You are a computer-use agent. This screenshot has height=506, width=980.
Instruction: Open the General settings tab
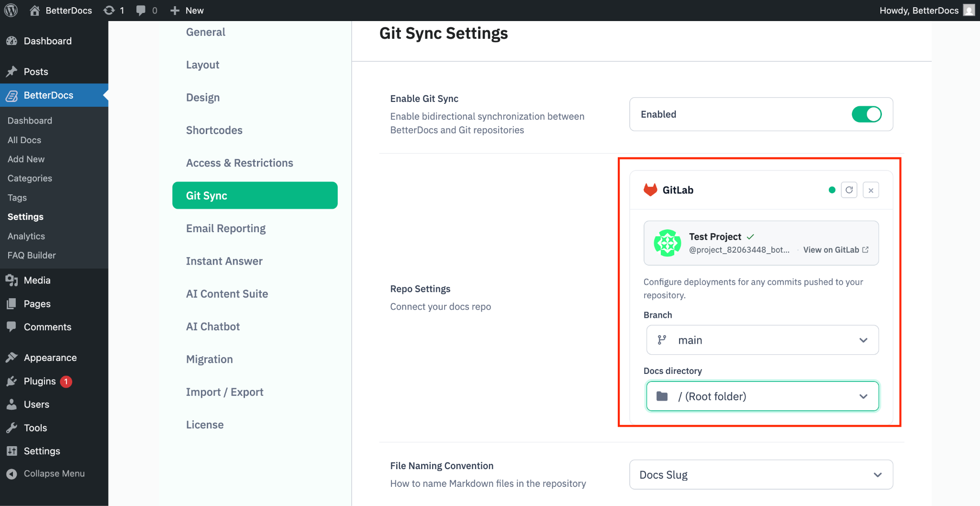(206, 32)
